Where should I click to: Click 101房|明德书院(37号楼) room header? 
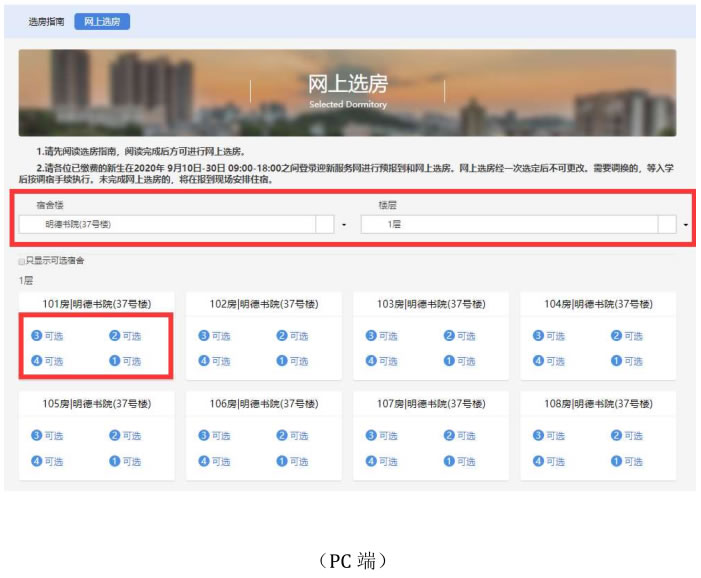point(96,304)
